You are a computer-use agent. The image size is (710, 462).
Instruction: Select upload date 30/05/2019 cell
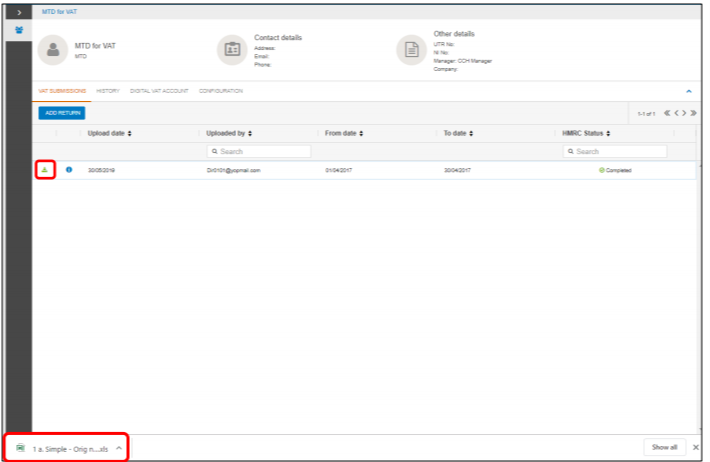pyautogui.click(x=101, y=170)
